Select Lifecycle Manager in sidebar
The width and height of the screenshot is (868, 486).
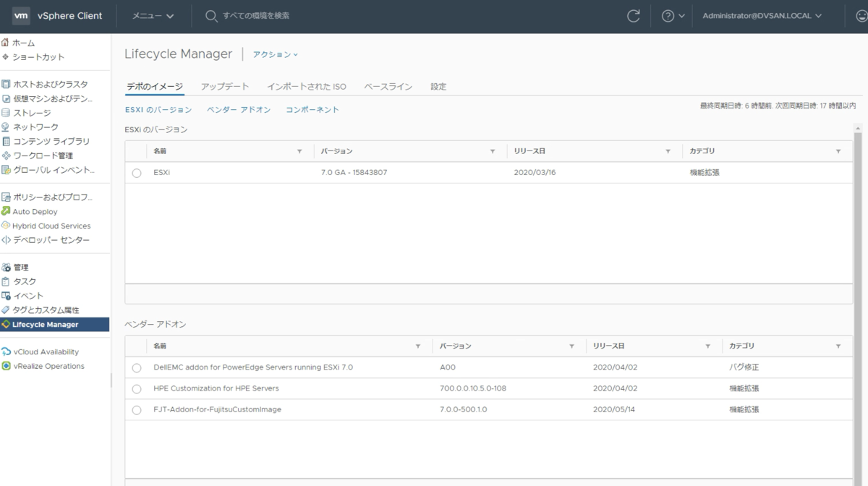(x=54, y=324)
